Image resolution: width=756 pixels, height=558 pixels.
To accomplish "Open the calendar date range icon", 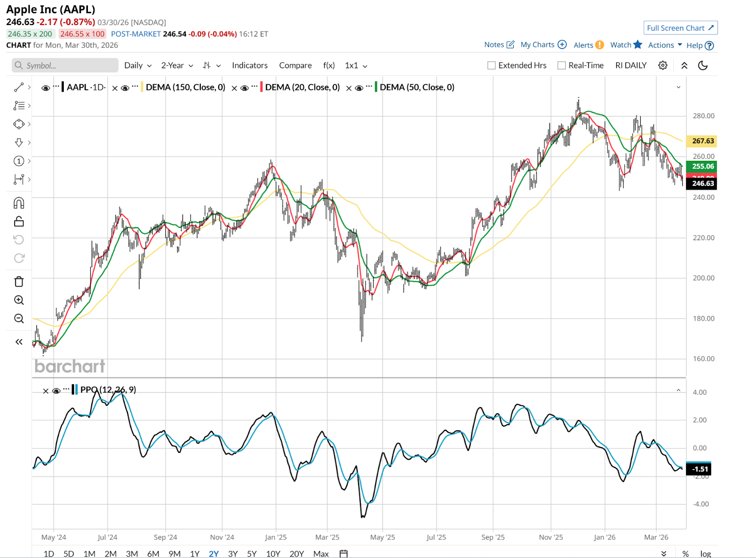I will [344, 553].
